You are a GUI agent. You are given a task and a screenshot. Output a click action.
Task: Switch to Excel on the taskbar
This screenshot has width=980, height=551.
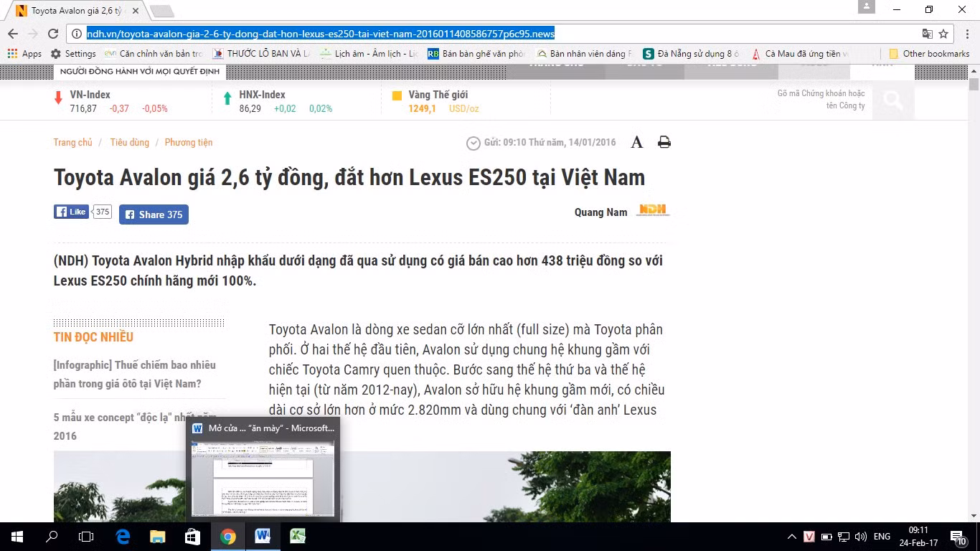pos(297,537)
